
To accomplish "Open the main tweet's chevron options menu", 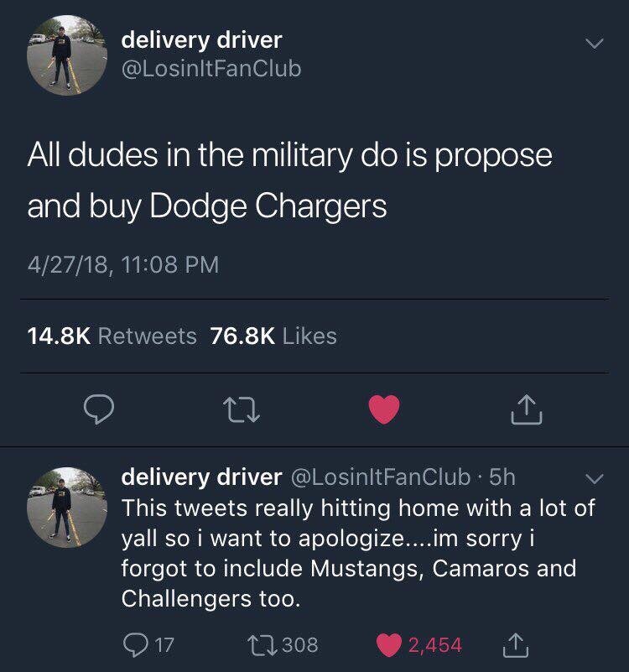I will point(595,44).
